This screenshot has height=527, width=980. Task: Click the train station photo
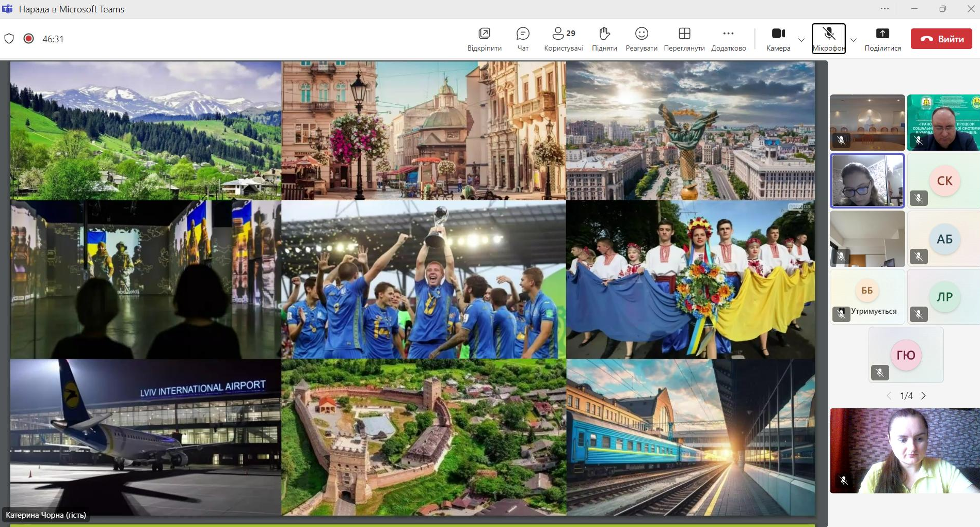point(690,437)
